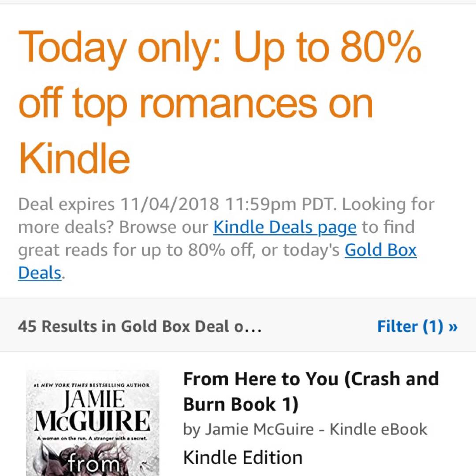The width and height of the screenshot is (476, 476).
Task: Click the Kindle eBook text after the author
Action: point(379,429)
